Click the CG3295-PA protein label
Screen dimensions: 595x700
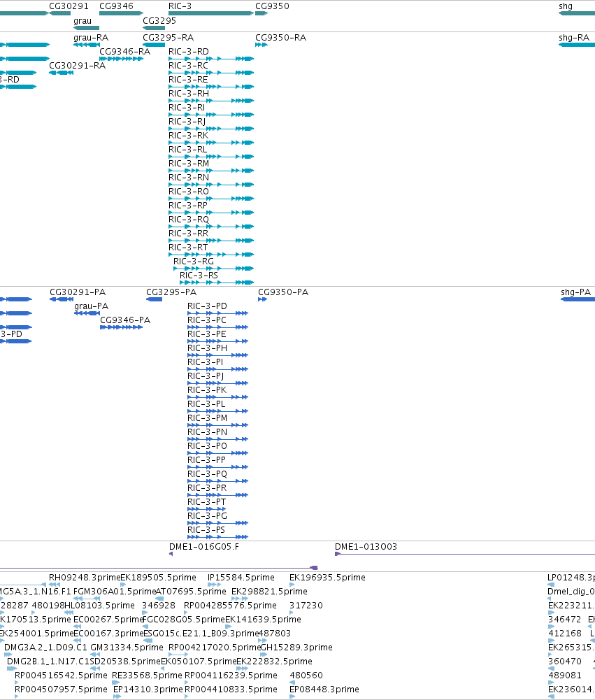coord(171,292)
